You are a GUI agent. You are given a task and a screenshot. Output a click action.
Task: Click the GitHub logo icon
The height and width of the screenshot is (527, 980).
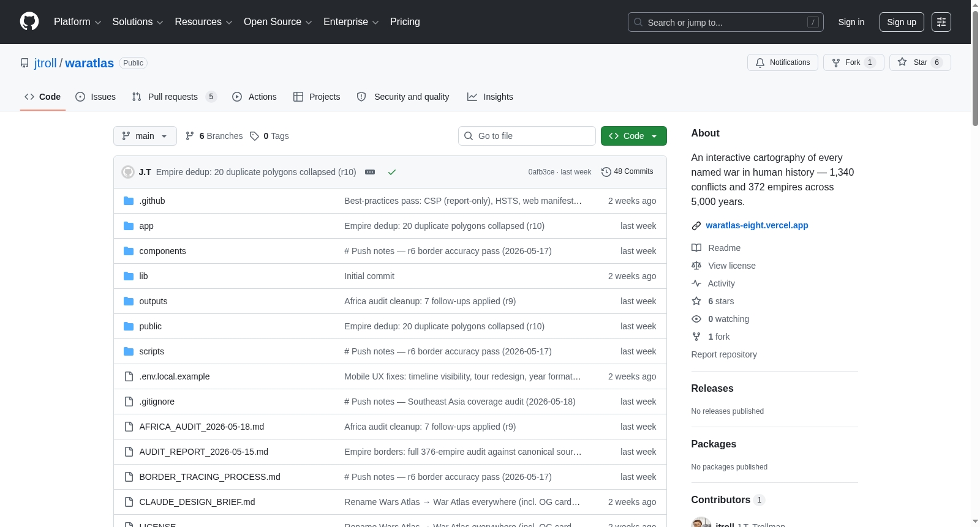point(29,22)
